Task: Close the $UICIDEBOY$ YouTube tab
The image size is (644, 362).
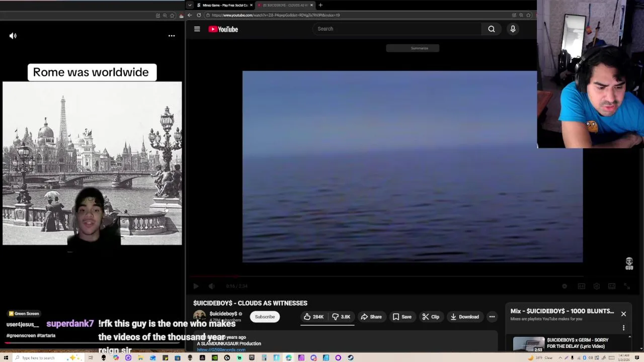Action: (311, 5)
